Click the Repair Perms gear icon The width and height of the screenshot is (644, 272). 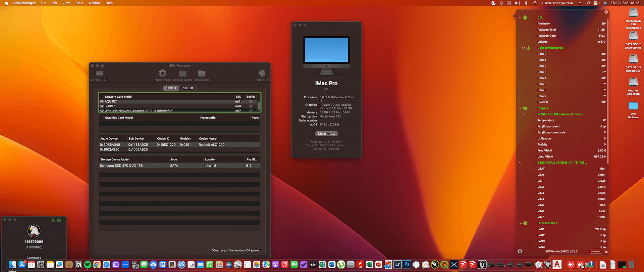(162, 73)
